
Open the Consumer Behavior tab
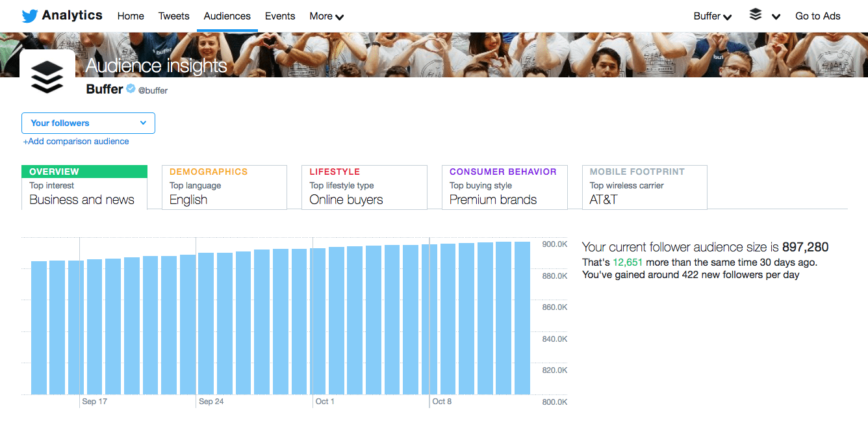coord(504,187)
